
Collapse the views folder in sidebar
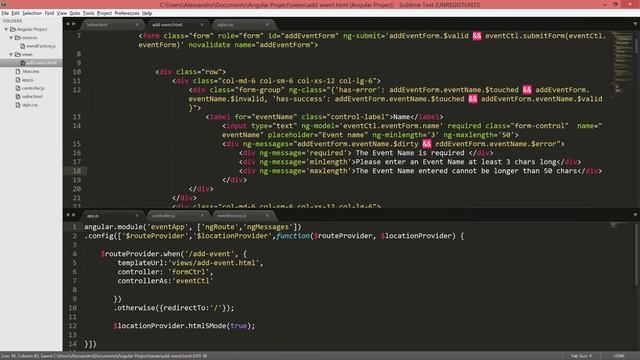[11, 54]
